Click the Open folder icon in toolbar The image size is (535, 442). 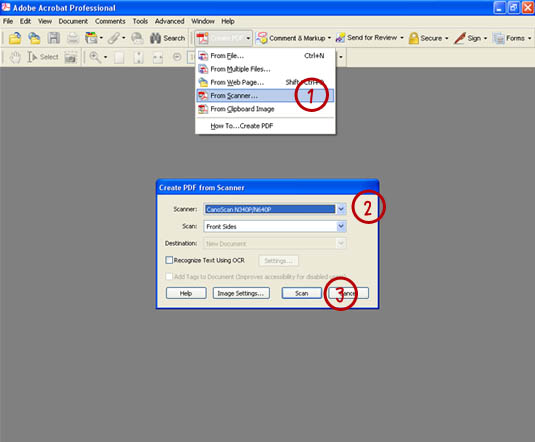[15, 38]
